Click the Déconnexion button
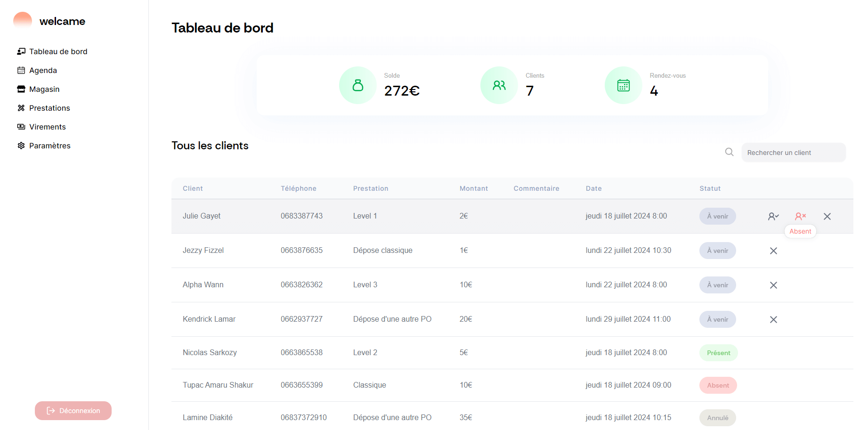Screen dimensions: 868x430 [x=73, y=411]
